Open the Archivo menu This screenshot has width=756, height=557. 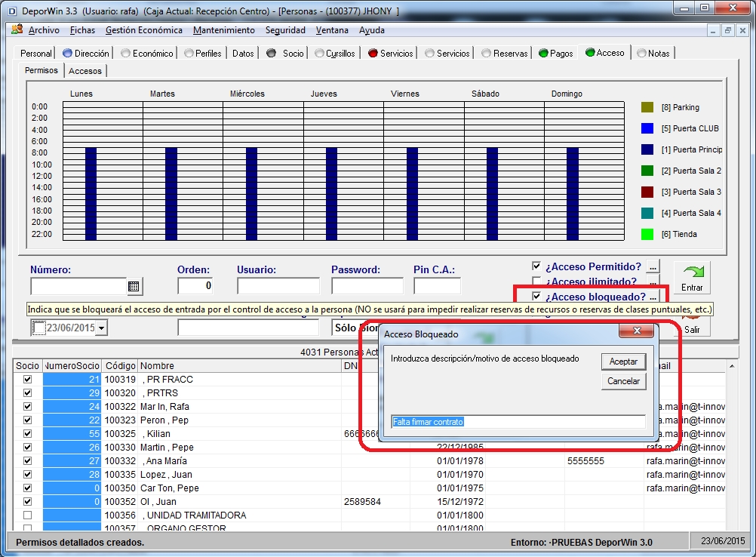44,30
